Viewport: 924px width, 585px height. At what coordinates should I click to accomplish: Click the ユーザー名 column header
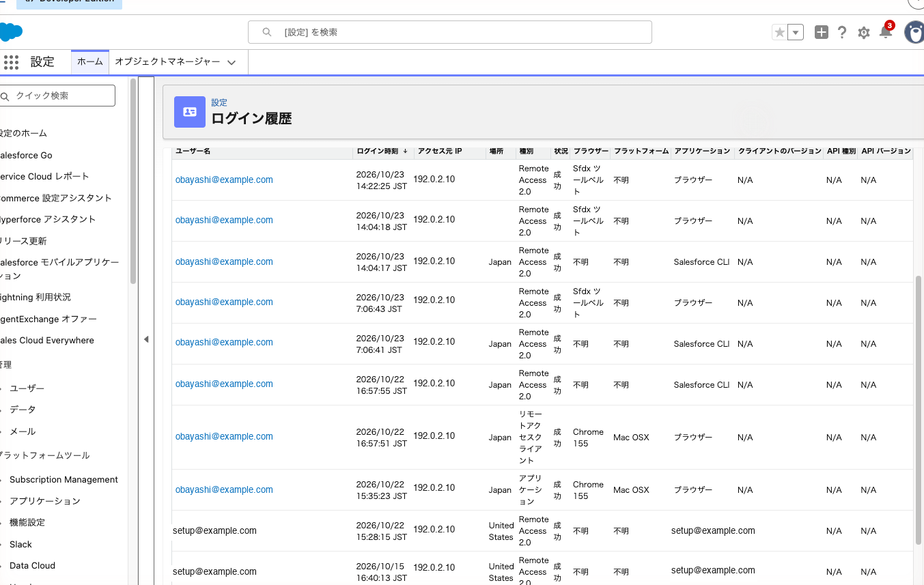(193, 151)
